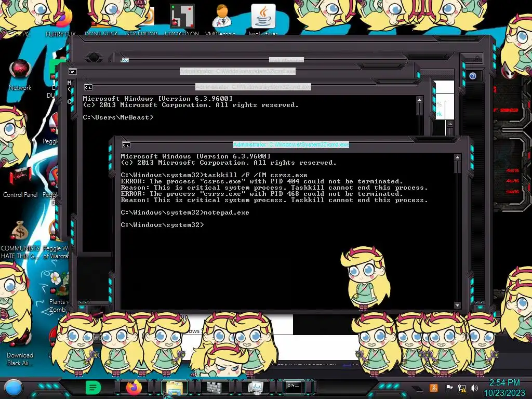Click the network status tray icon
The height and width of the screenshot is (399, 532).
pos(462,388)
